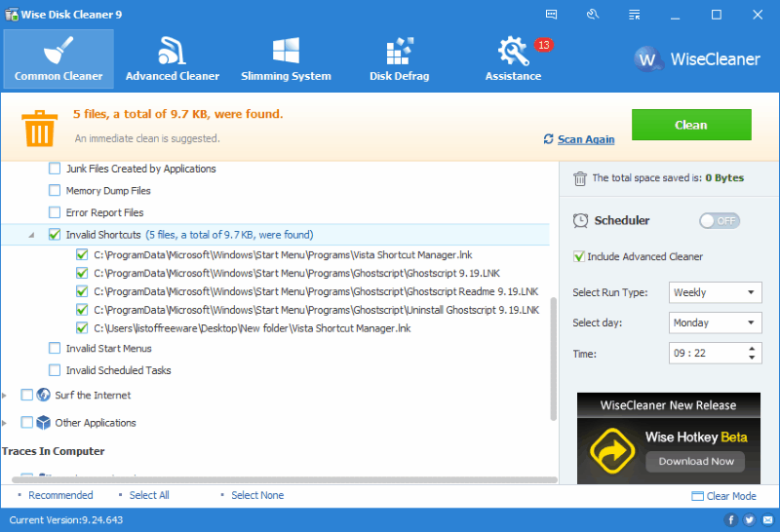The image size is (780, 532).
Task: Click the feedback message icon in title bar
Action: pyautogui.click(x=551, y=15)
